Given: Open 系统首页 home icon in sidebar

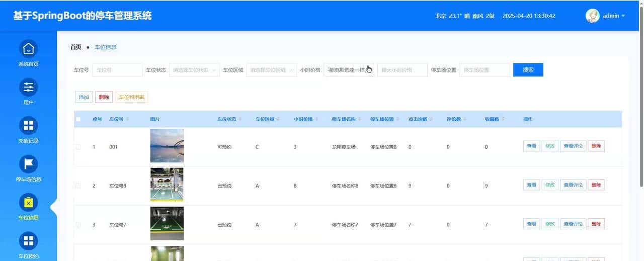Looking at the screenshot, I should click(28, 48).
